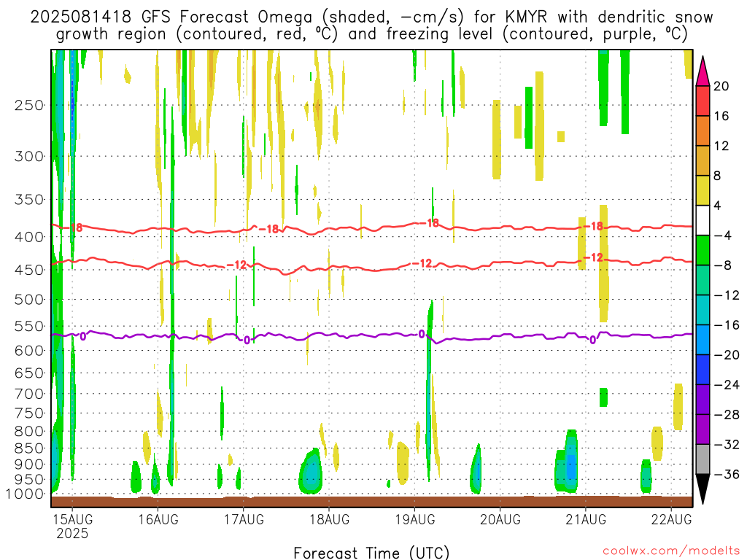Click the '700' pressure level label
This screenshot has width=747, height=560.
pyautogui.click(x=29, y=394)
